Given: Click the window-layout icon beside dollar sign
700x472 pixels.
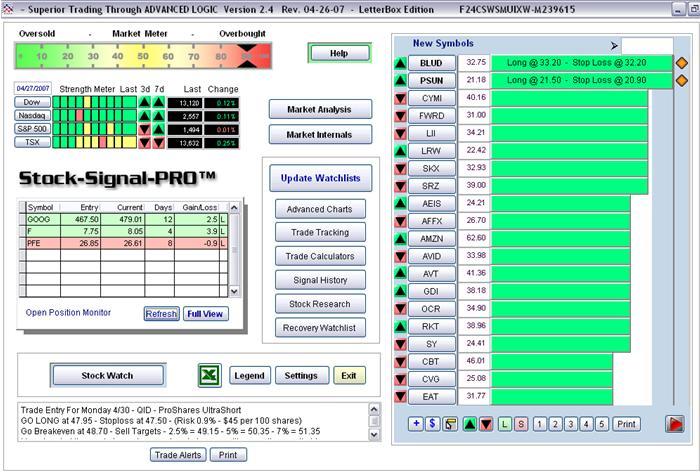Looking at the screenshot, I should pyautogui.click(x=451, y=424).
